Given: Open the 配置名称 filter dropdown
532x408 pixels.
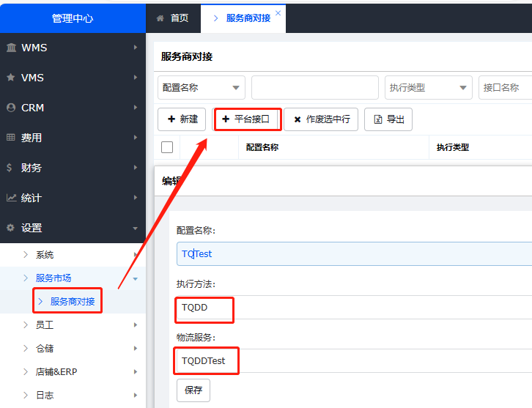Looking at the screenshot, I should tap(202, 88).
